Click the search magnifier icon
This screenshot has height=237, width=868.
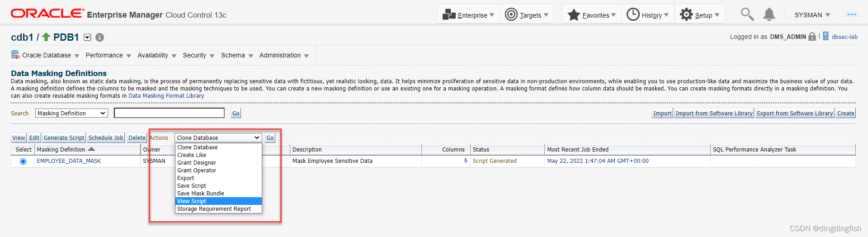click(x=747, y=14)
